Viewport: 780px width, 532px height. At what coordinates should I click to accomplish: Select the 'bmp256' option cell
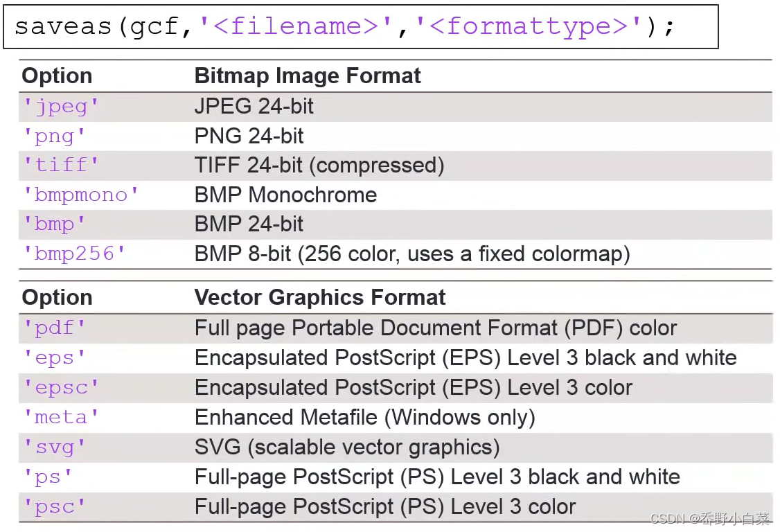coord(74,254)
